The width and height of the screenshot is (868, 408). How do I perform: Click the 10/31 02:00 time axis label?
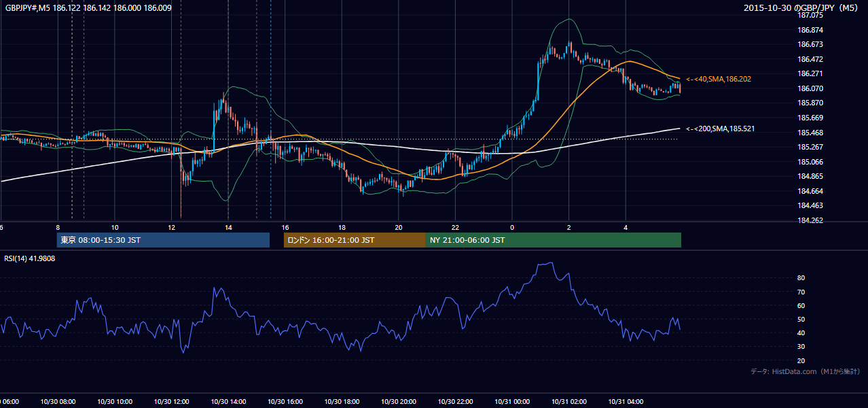coord(569,402)
